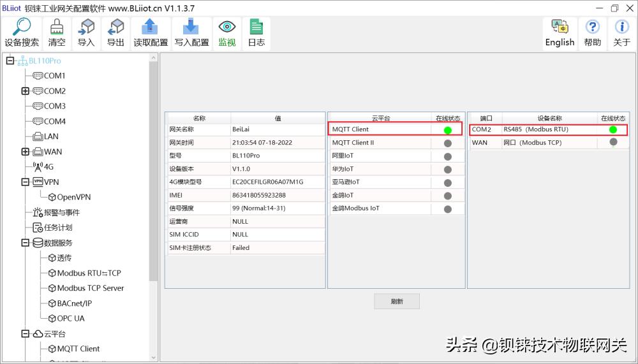Collapse the 云平台 tree node
638x364 pixels.
point(26,334)
